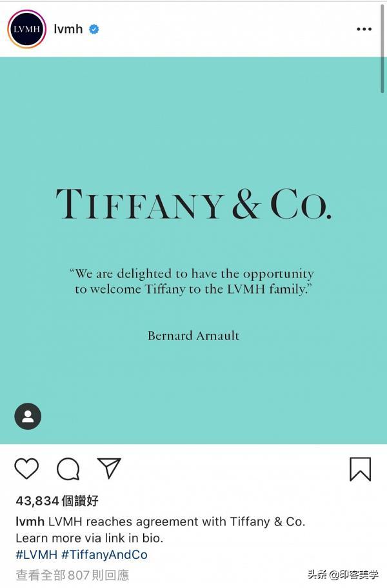Click the Tiffany & Co. logo image

193,203
